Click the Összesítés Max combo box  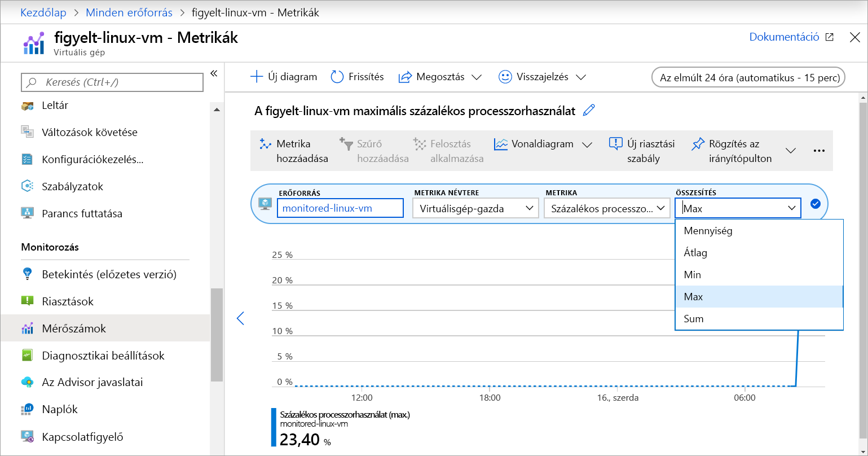[x=738, y=208]
